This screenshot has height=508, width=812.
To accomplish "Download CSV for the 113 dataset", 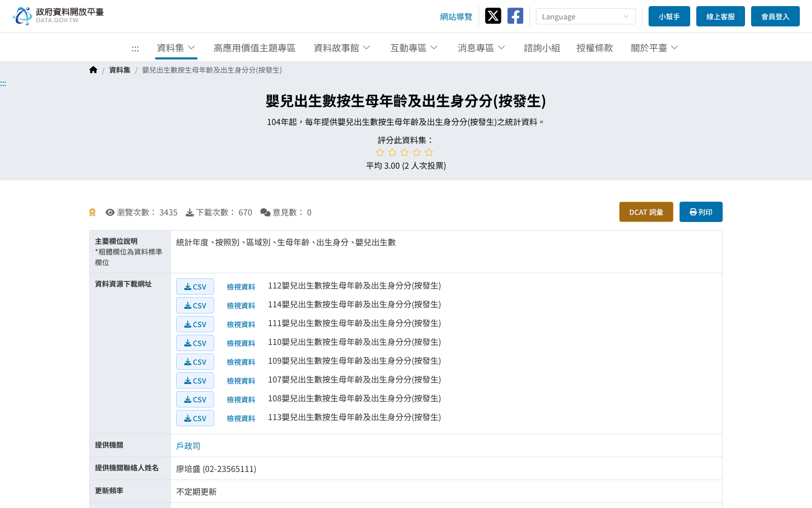I will pos(195,418).
